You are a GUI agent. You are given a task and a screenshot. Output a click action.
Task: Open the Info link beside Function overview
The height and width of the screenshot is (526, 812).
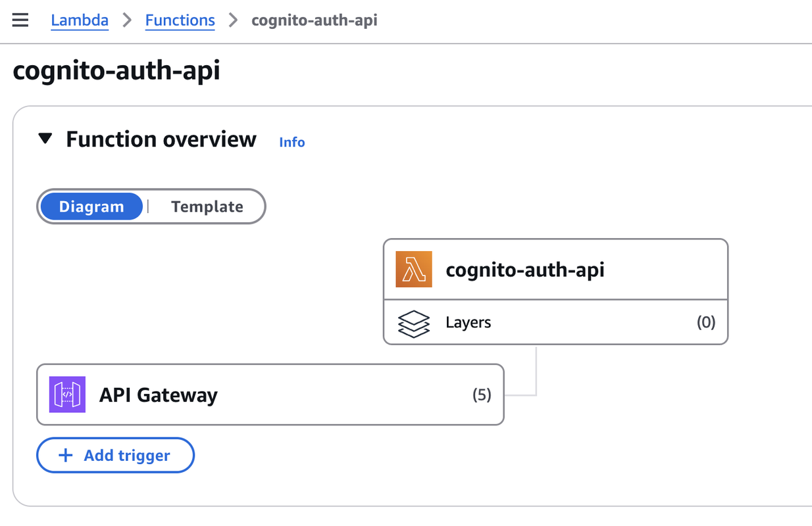(x=292, y=141)
